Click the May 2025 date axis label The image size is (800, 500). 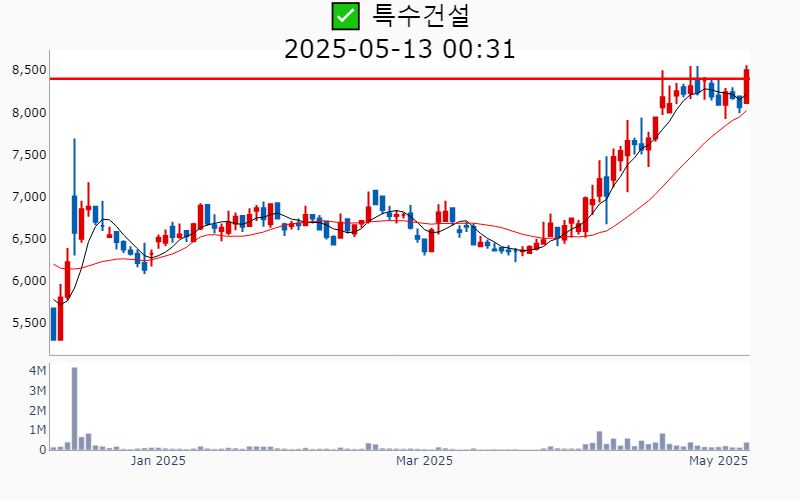click(718, 461)
